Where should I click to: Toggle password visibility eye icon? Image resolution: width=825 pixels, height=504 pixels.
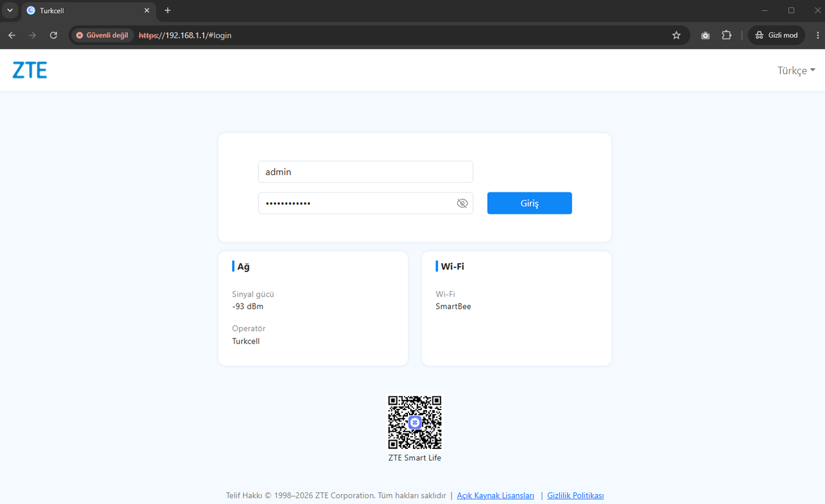coord(462,203)
